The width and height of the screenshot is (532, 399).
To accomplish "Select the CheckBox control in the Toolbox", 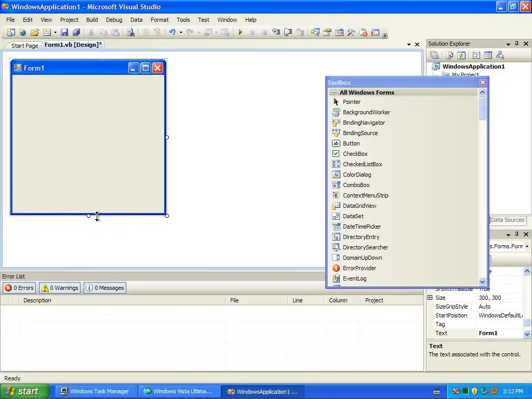I will [x=403, y=154].
